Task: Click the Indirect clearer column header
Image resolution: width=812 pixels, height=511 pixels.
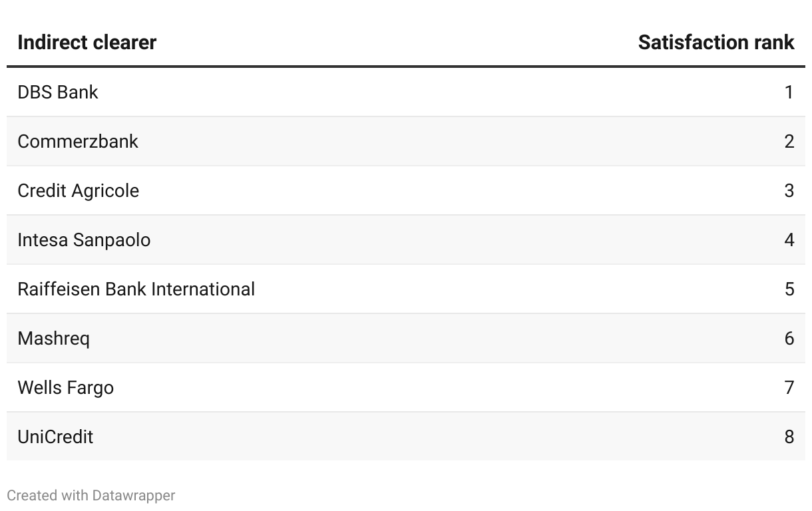Action: point(87,43)
